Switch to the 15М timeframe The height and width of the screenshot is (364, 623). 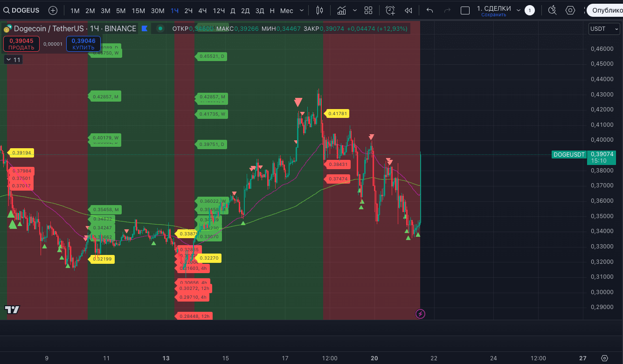(138, 10)
